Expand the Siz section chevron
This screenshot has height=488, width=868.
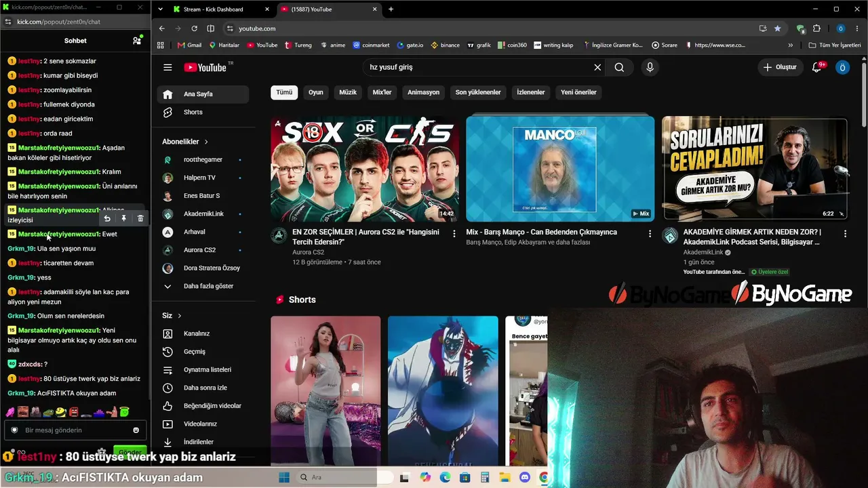coord(180,316)
